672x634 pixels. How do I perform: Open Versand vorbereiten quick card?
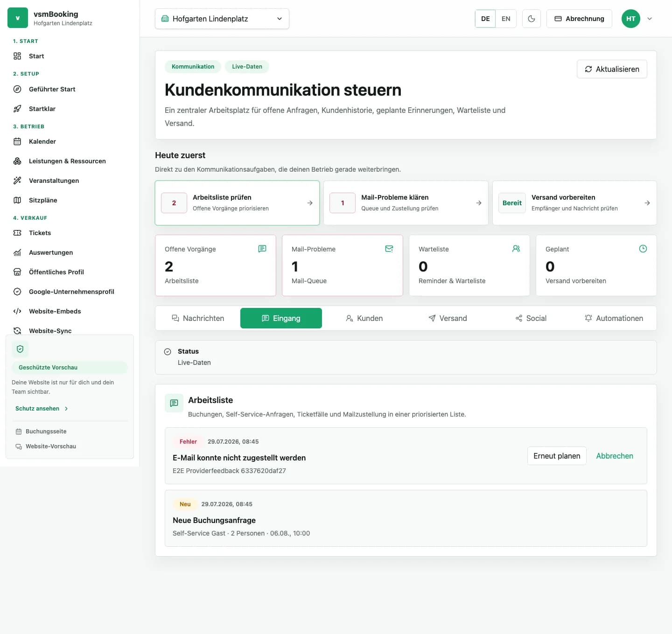[x=574, y=203]
